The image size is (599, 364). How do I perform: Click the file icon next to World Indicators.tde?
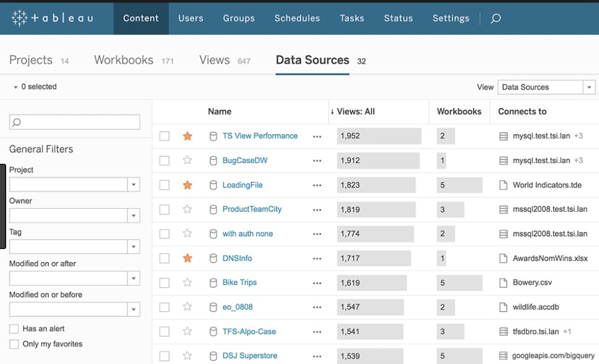point(503,184)
